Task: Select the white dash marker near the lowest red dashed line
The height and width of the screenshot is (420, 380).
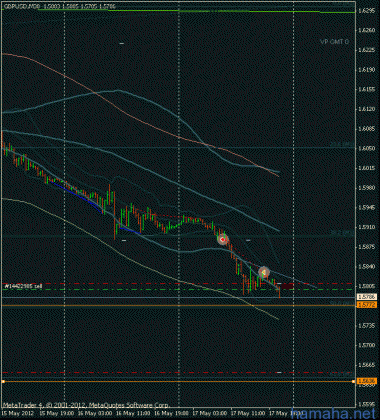Action: click(279, 372)
